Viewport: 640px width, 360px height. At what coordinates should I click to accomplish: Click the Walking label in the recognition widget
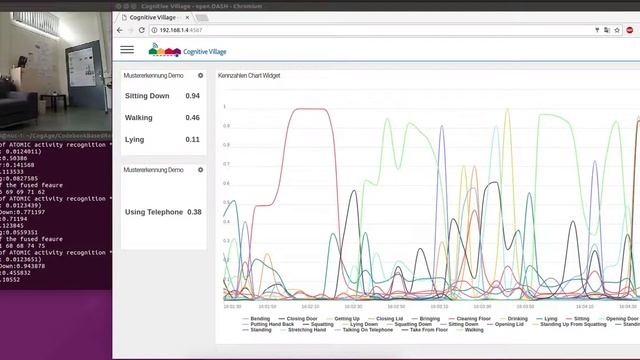(x=138, y=118)
